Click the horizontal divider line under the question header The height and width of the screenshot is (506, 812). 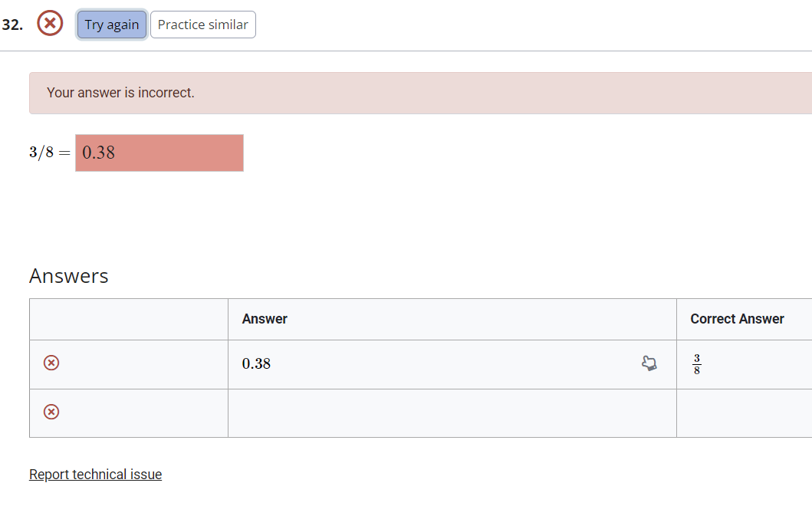406,51
